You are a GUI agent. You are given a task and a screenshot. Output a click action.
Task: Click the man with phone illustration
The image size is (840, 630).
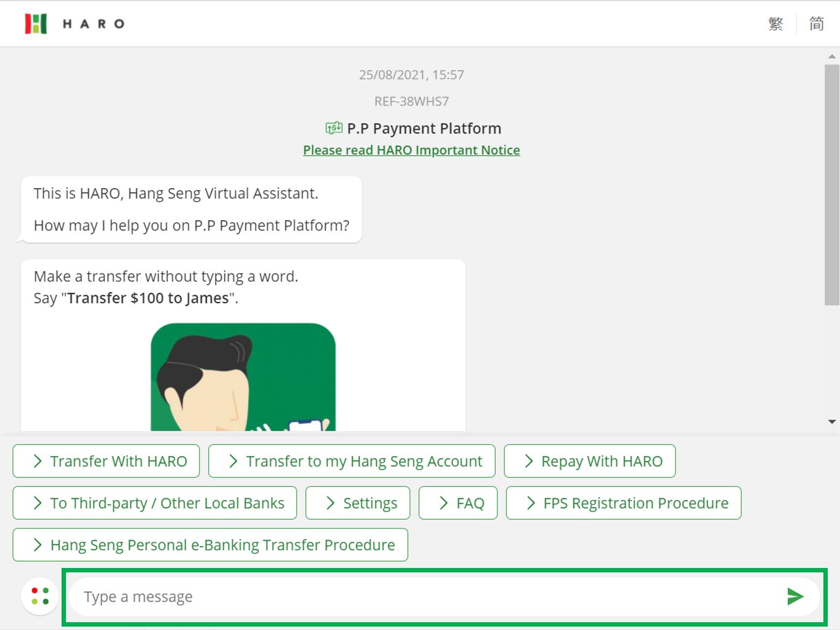click(x=243, y=377)
